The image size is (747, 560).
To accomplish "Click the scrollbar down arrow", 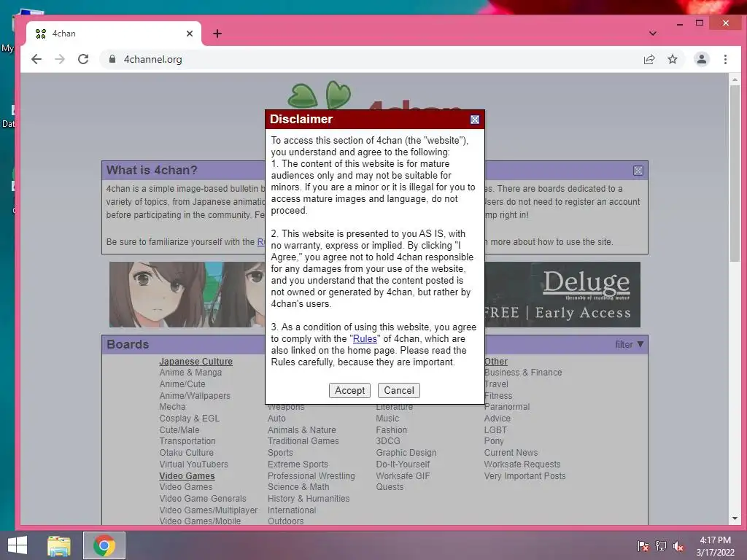I will click(735, 518).
